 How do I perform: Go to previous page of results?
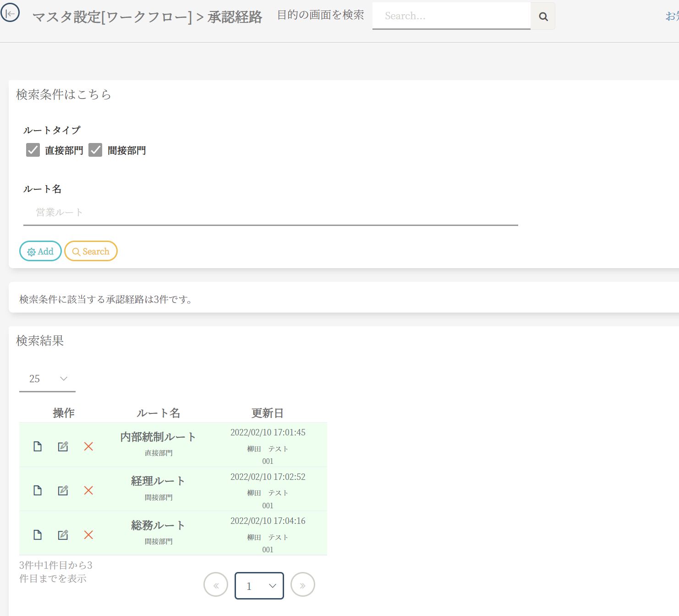216,585
